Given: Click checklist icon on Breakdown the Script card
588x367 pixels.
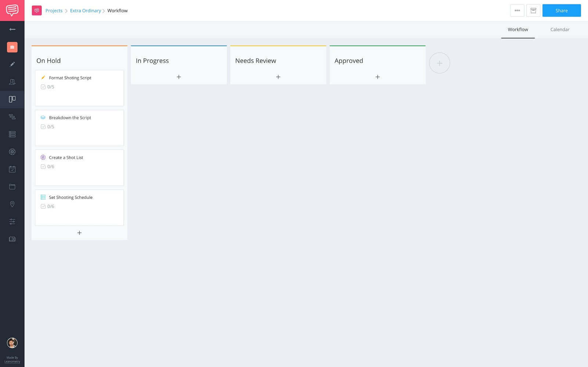Looking at the screenshot, I should [x=43, y=127].
